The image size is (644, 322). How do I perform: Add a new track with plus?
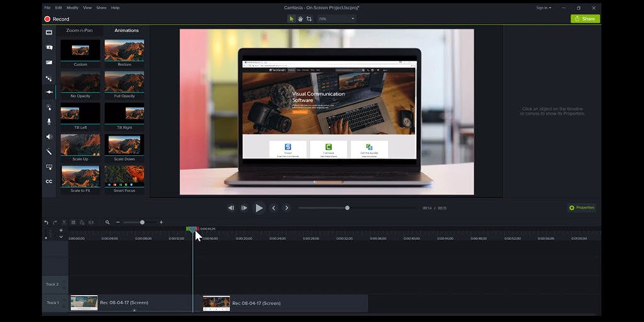pos(61,230)
